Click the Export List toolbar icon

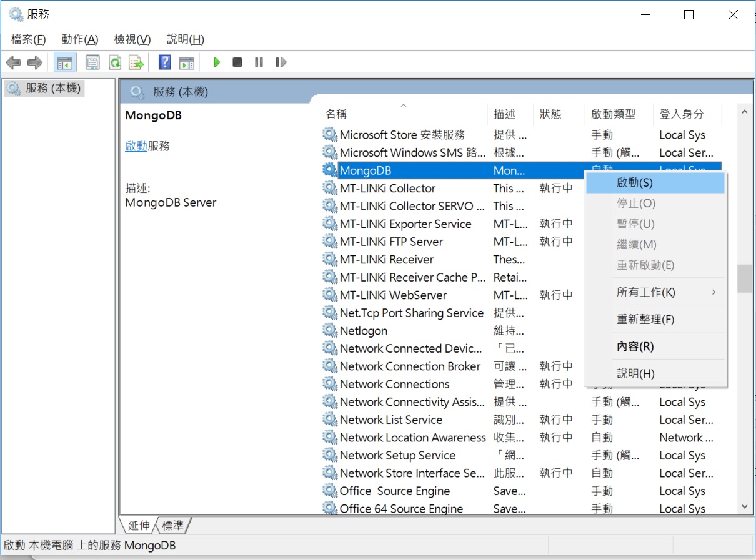[x=136, y=62]
